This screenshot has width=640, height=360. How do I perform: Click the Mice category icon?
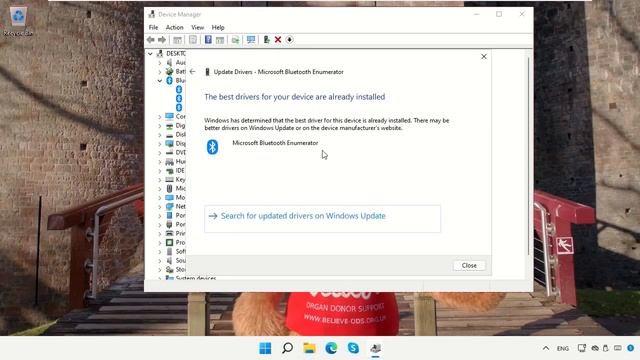tap(169, 188)
